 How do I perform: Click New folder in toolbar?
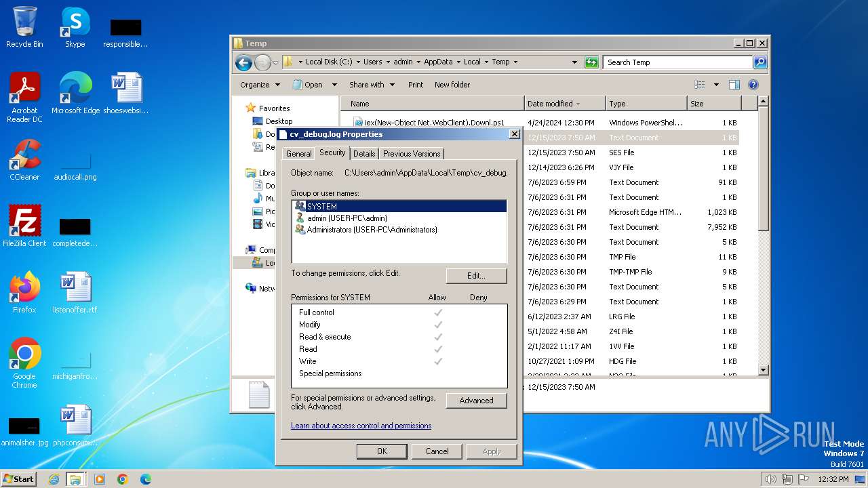point(452,85)
